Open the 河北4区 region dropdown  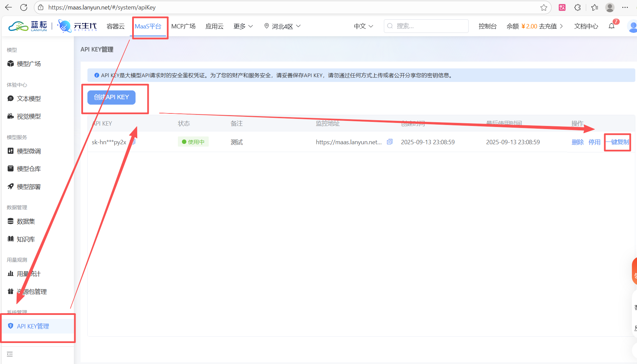[283, 26]
